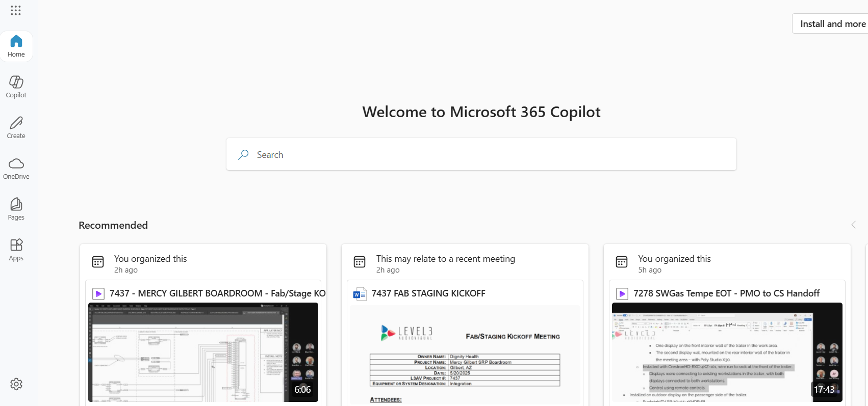868x406 pixels.
Task: Open the app launcher grid icon
Action: pyautogui.click(x=16, y=11)
